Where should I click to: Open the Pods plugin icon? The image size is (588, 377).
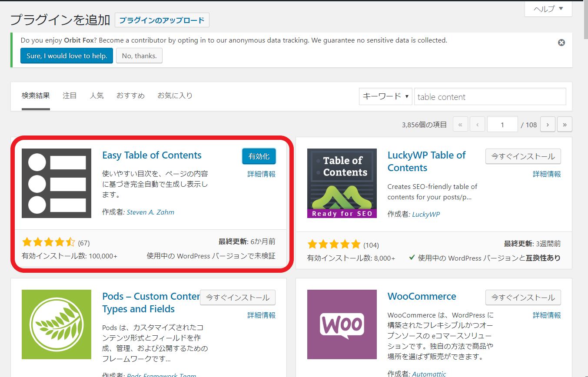click(x=56, y=324)
